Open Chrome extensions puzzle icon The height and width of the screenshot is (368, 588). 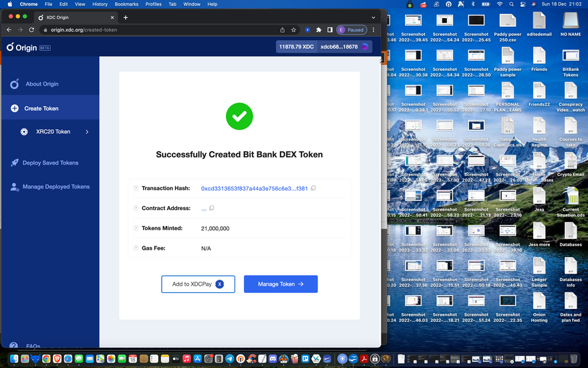(319, 30)
